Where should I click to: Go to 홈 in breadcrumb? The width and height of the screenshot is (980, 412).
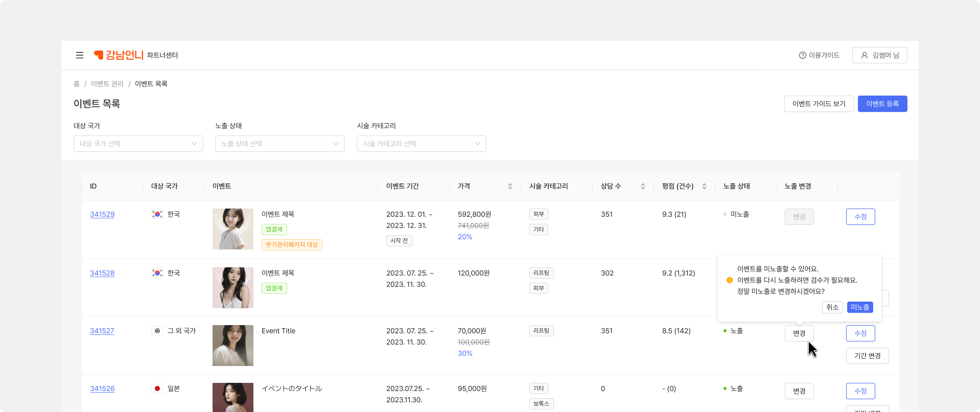coord(77,84)
